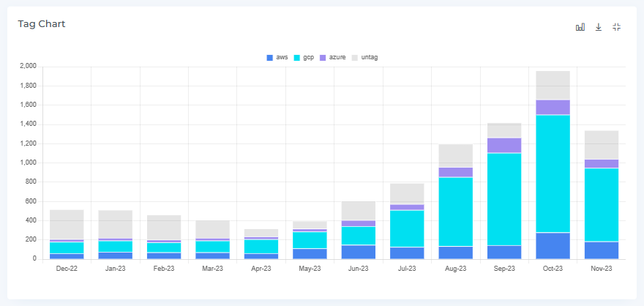Click the Tag Chart title
Screen dimensions: 644x306
(42, 24)
